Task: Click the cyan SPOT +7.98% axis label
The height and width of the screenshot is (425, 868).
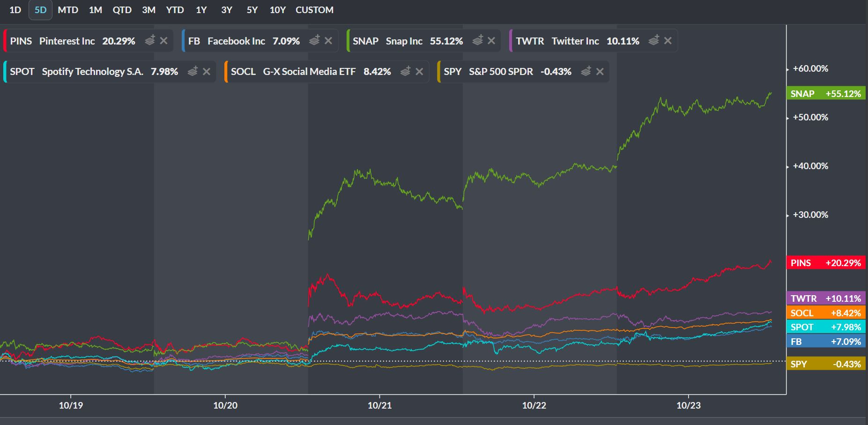Action: point(826,327)
